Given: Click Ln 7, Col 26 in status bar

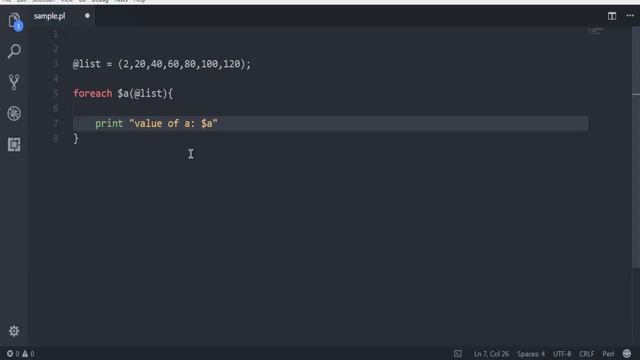Looking at the screenshot, I should [x=491, y=354].
